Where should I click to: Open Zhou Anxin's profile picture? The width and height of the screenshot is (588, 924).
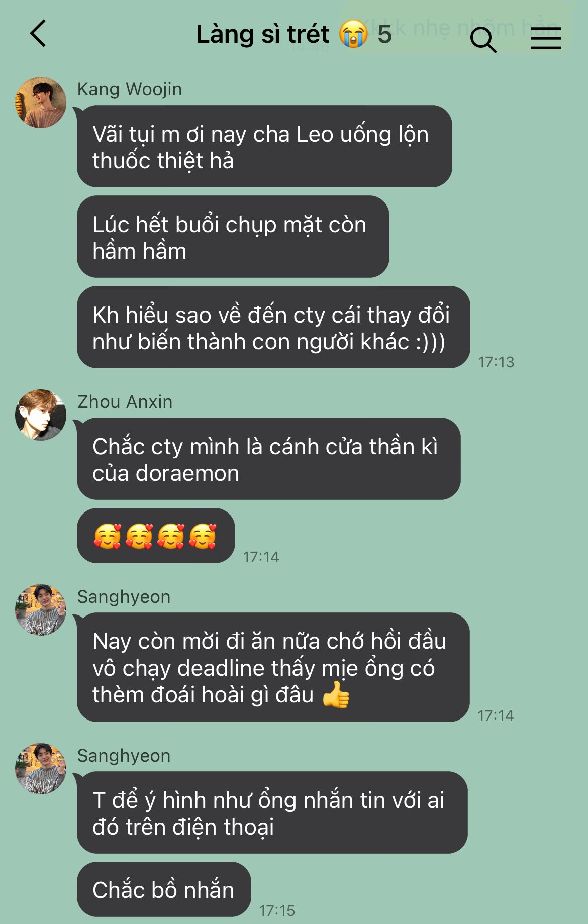41,415
